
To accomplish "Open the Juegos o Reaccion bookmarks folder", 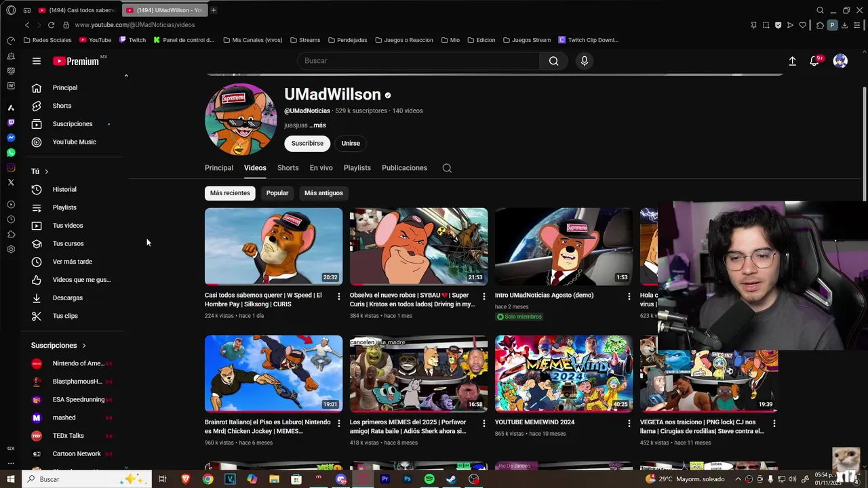I will (403, 40).
